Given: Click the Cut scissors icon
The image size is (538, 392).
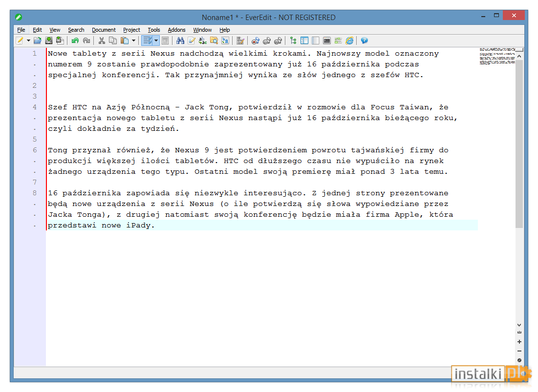Looking at the screenshot, I should [x=102, y=41].
